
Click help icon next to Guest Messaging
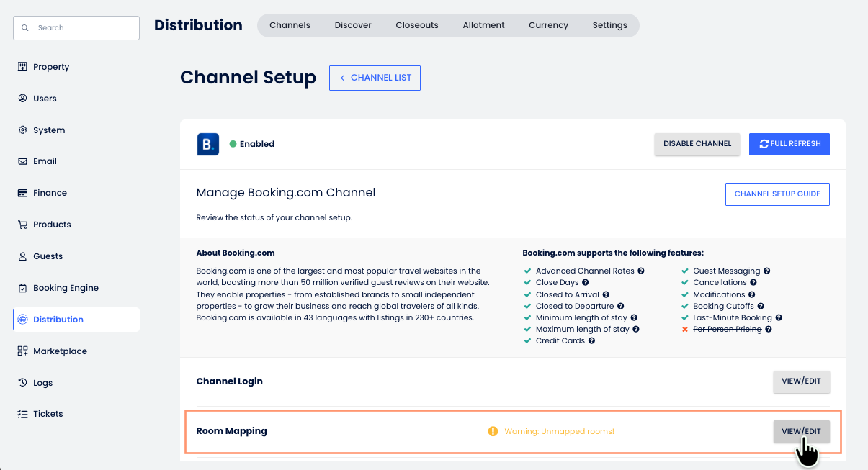[x=766, y=271]
